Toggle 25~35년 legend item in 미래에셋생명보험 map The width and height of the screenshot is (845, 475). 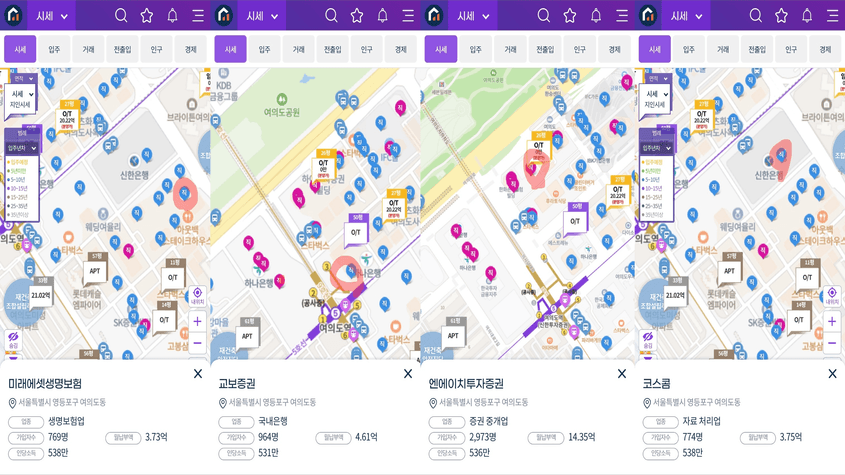[18, 206]
